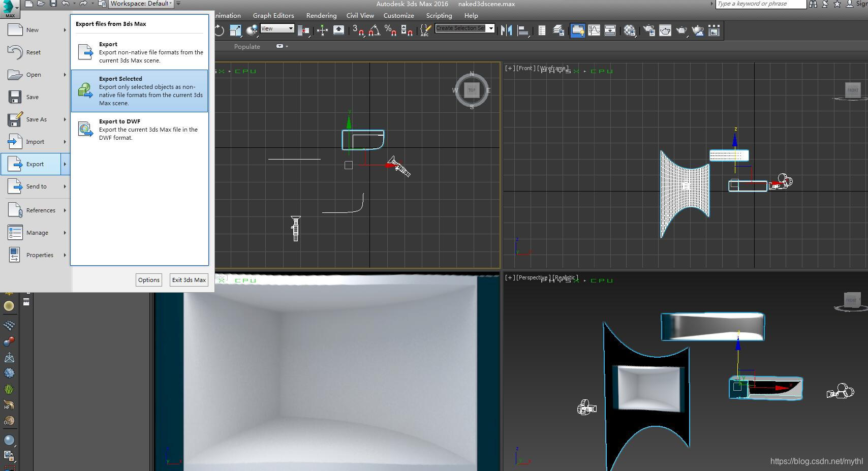The width and height of the screenshot is (868, 471).
Task: Click the Save File floppy icon in quick access toolbar
Action: (53, 4)
